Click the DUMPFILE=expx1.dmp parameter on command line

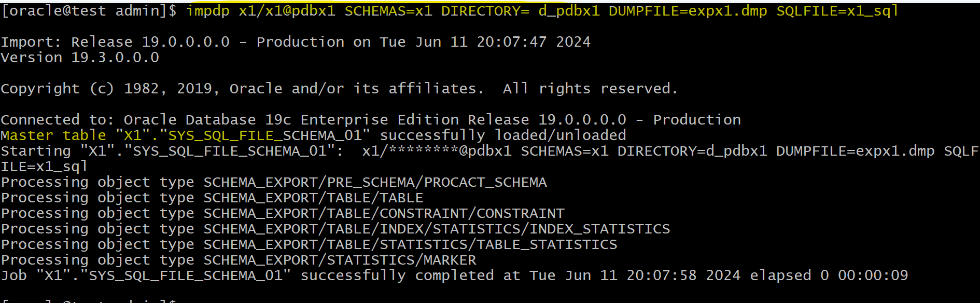[688, 11]
